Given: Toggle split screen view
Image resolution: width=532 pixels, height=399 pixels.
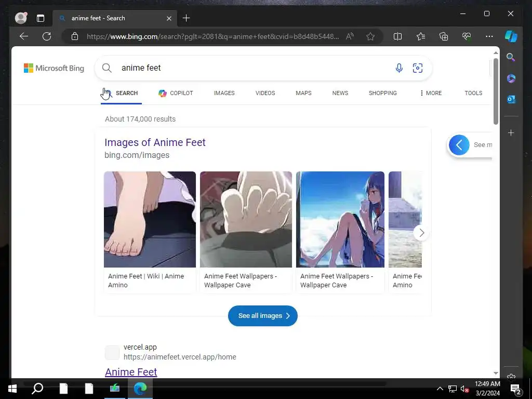Looking at the screenshot, I should (x=397, y=36).
